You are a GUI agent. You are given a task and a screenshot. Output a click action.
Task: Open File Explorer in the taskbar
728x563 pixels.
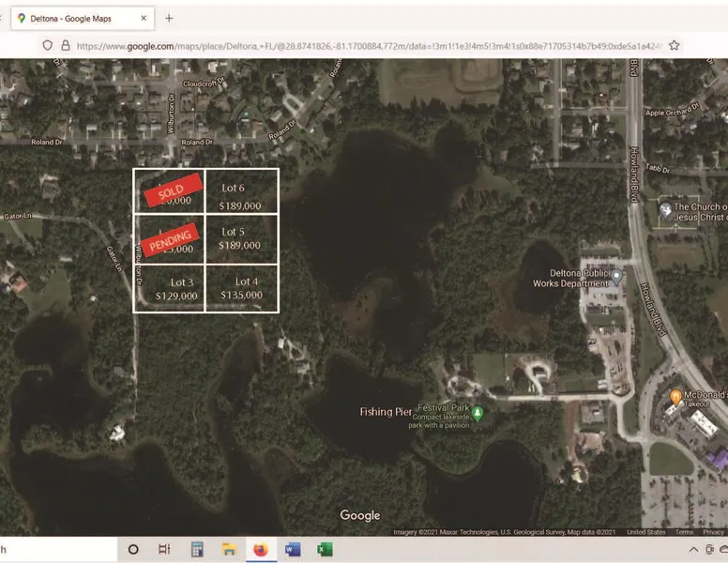228,549
